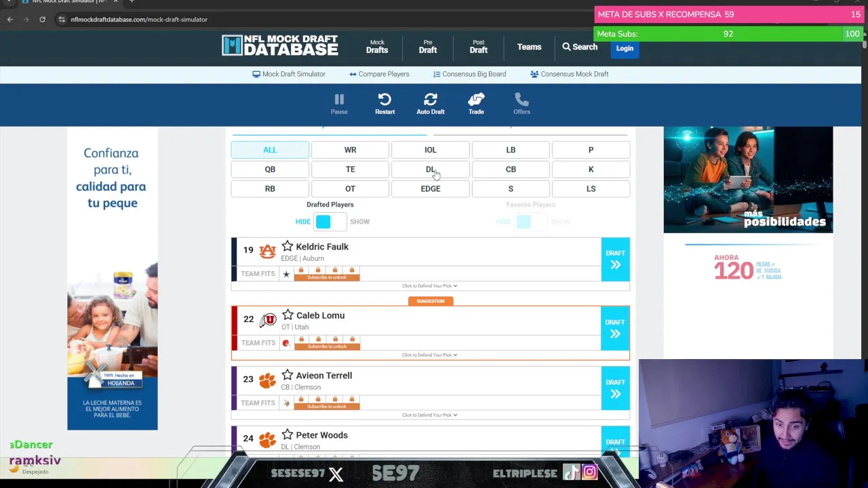Click the star team fit for Keldric Faulk

click(x=286, y=274)
